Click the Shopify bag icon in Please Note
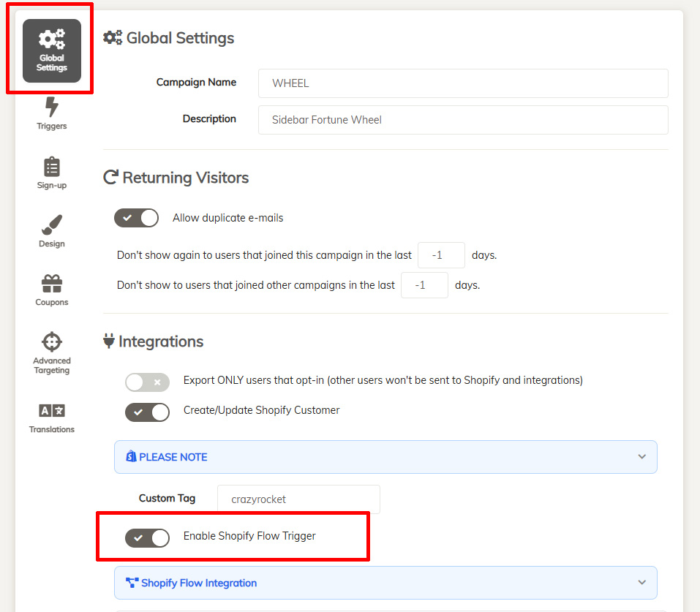The width and height of the screenshot is (700, 612). click(131, 457)
